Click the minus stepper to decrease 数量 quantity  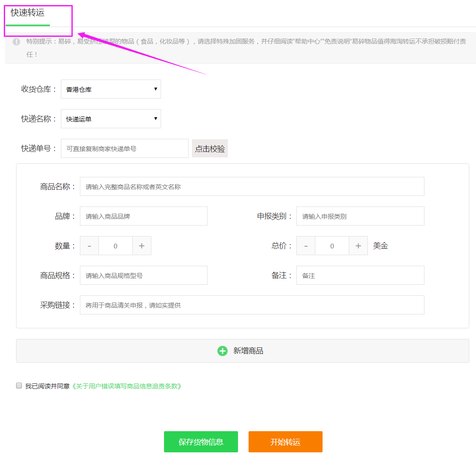point(89,245)
